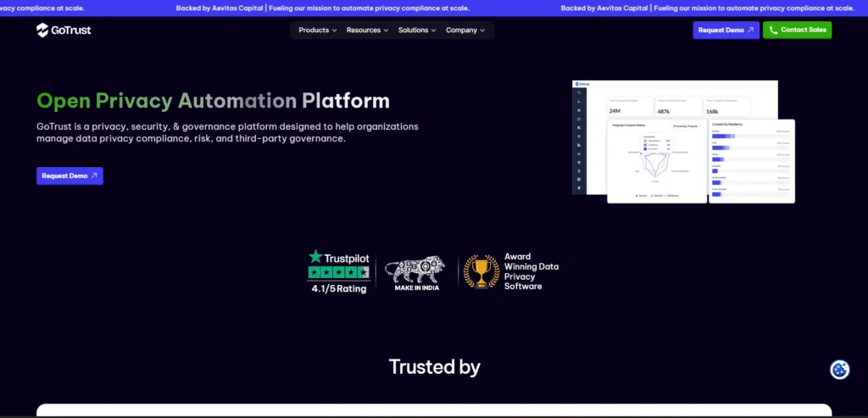Click the gold trophy award icon

481,271
